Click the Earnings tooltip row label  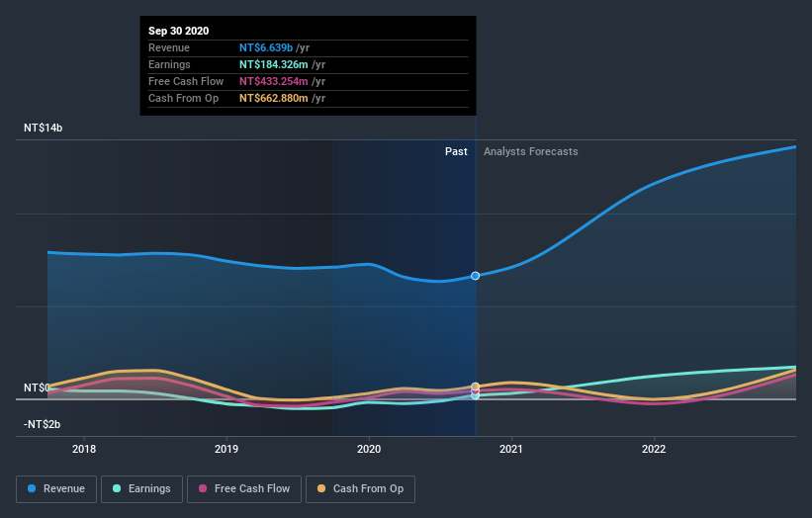click(x=169, y=64)
